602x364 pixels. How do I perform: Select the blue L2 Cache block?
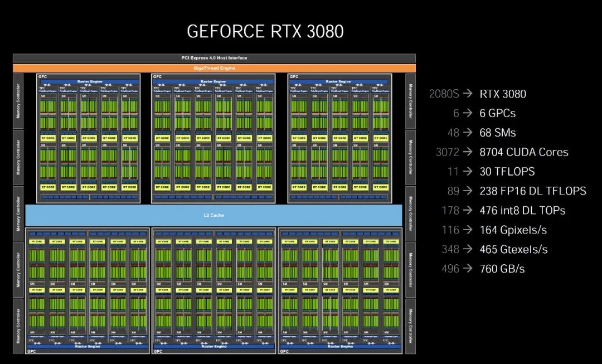click(214, 215)
